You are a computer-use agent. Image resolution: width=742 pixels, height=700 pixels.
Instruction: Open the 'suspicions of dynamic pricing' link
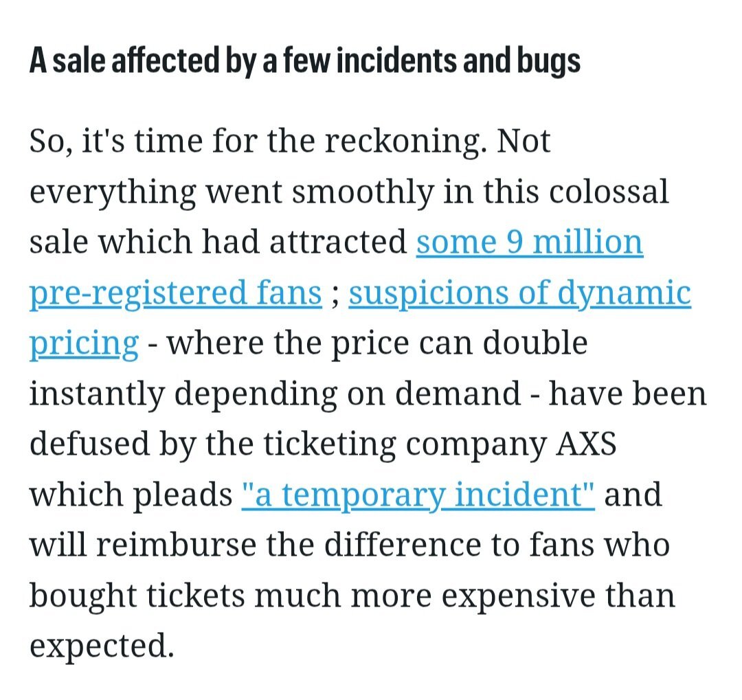click(x=519, y=293)
